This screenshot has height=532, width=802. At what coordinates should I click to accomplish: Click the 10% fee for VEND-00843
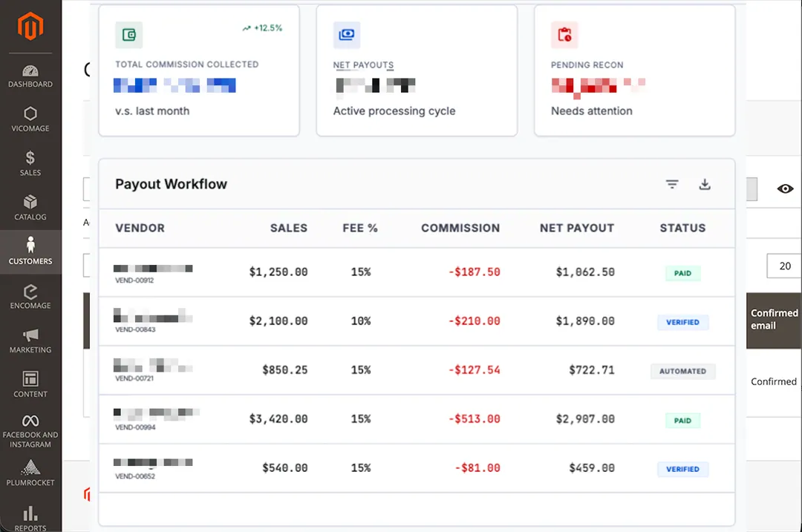(x=361, y=321)
